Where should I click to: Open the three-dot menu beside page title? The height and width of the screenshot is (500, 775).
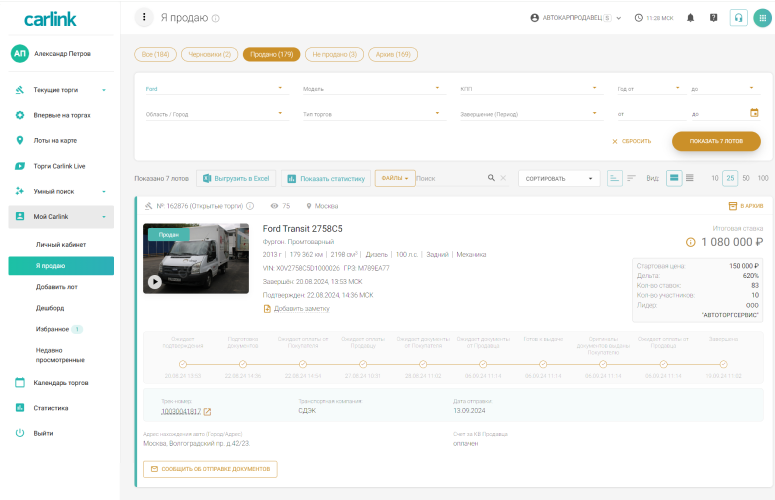click(x=145, y=18)
